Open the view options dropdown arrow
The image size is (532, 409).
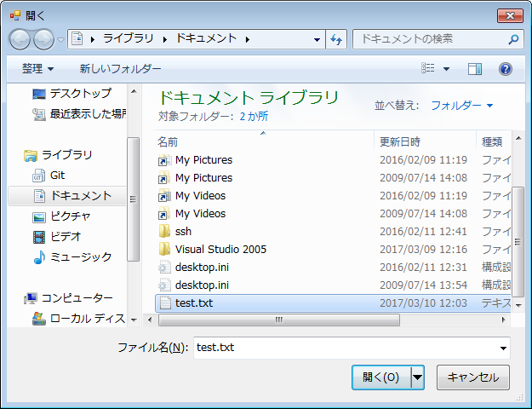447,69
